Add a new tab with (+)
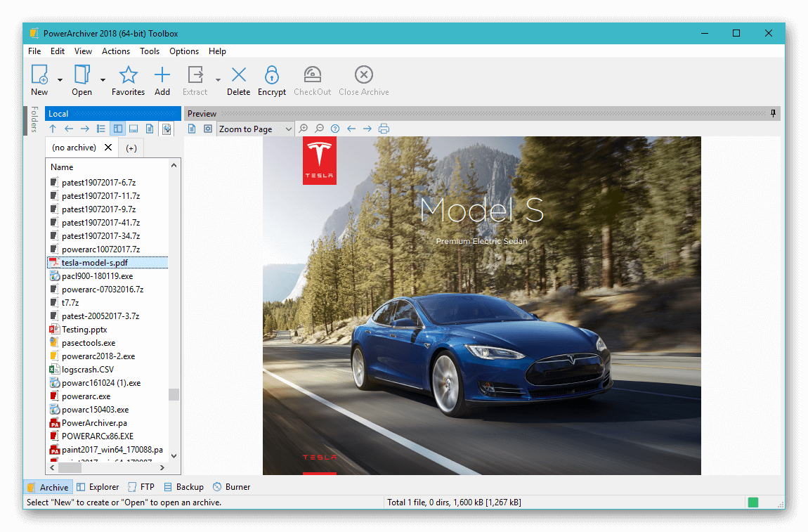 click(131, 148)
